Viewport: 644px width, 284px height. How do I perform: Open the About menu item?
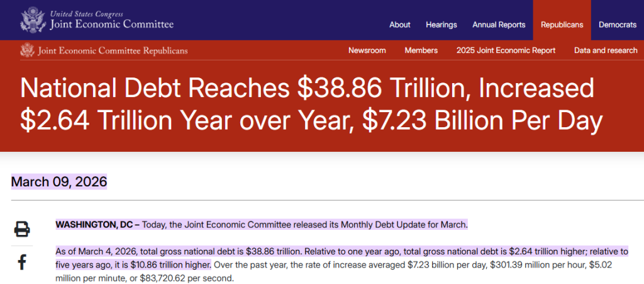[399, 25]
